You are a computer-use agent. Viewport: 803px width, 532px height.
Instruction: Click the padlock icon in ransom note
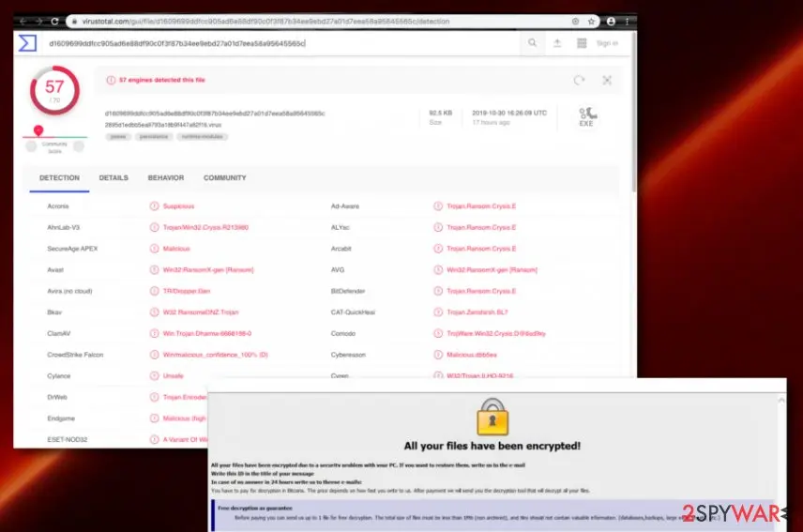click(x=492, y=417)
